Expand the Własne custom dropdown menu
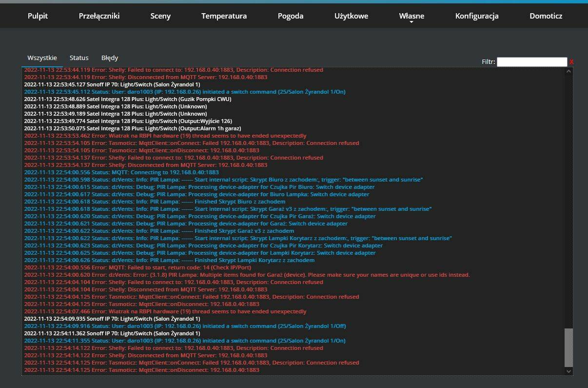This screenshot has width=588, height=388. pyautogui.click(x=412, y=17)
